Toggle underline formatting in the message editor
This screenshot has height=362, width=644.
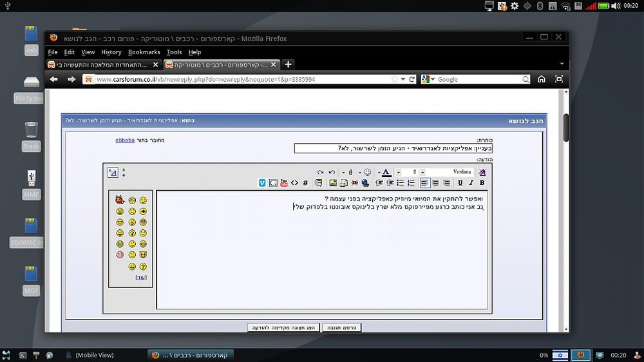(x=460, y=183)
